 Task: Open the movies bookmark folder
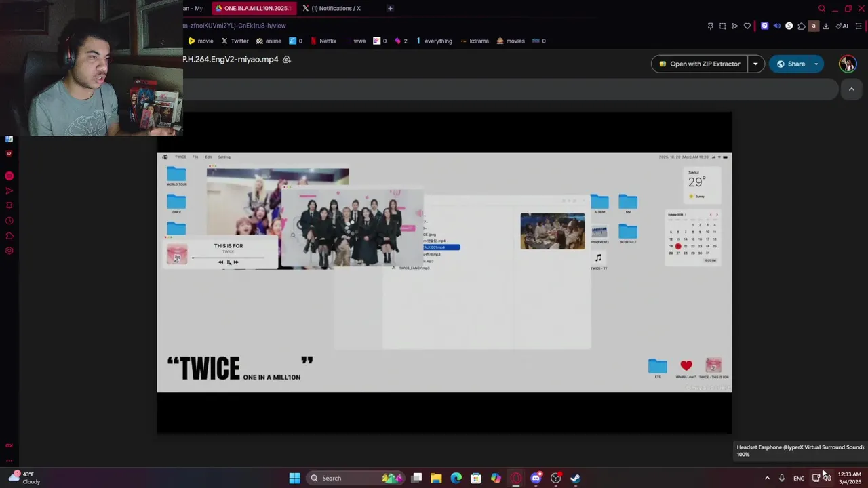511,41
